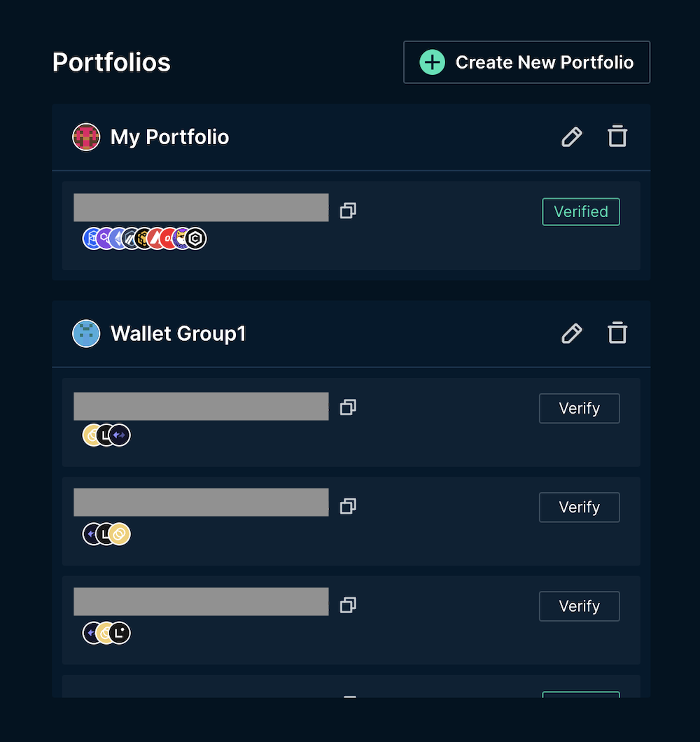This screenshot has width=700, height=742.
Task: Select the Ethereum chain badge in My Portfolio
Action: (118, 238)
